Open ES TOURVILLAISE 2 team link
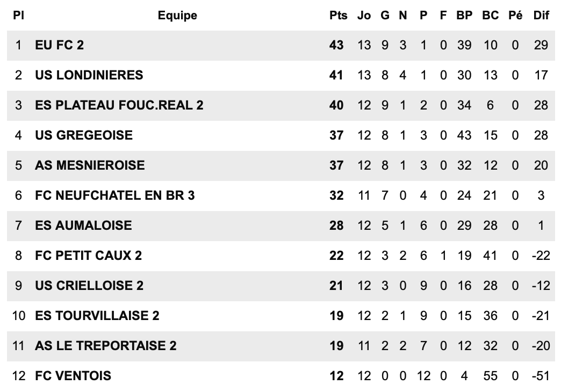The width and height of the screenshot is (561, 392). (97, 315)
